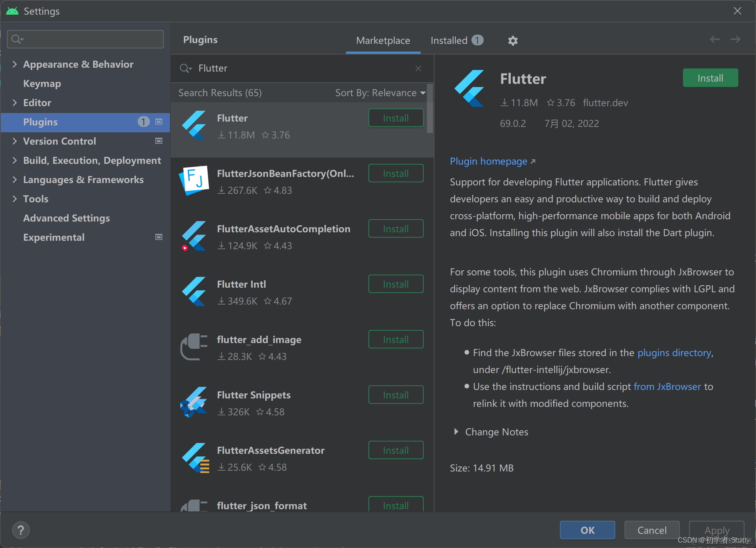Image resolution: width=756 pixels, height=548 pixels.
Task: Click the back navigation arrow
Action: (x=715, y=39)
